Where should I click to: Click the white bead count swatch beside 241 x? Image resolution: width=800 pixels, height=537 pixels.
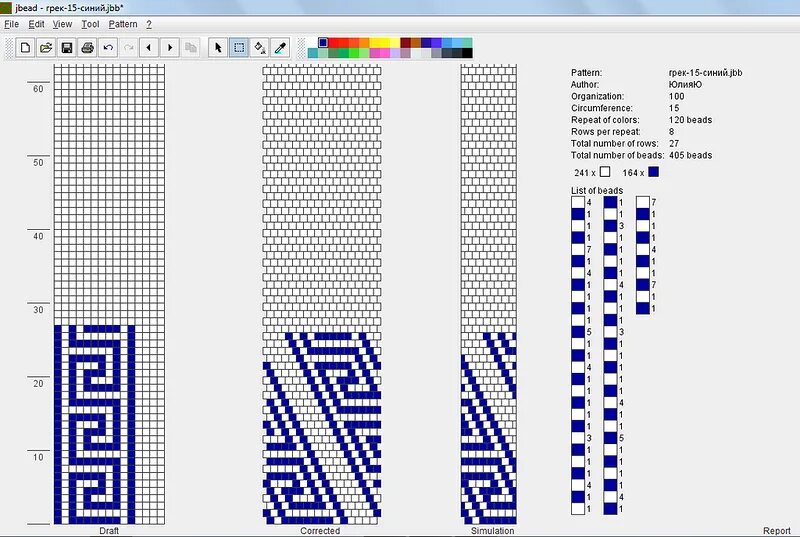pyautogui.click(x=605, y=172)
